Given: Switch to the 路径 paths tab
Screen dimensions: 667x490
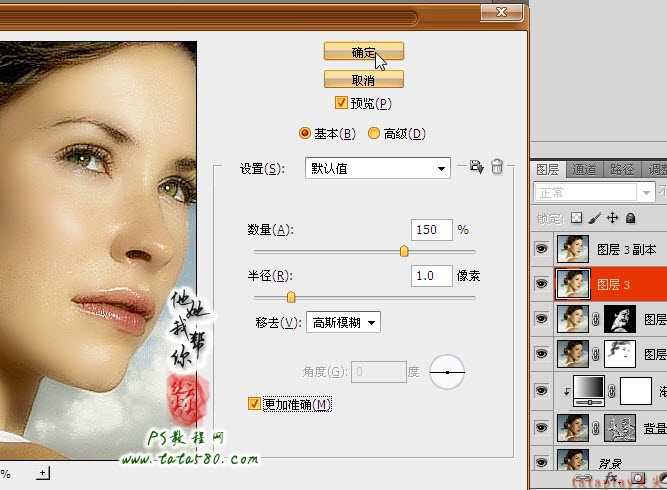Looking at the screenshot, I should click(x=621, y=170).
